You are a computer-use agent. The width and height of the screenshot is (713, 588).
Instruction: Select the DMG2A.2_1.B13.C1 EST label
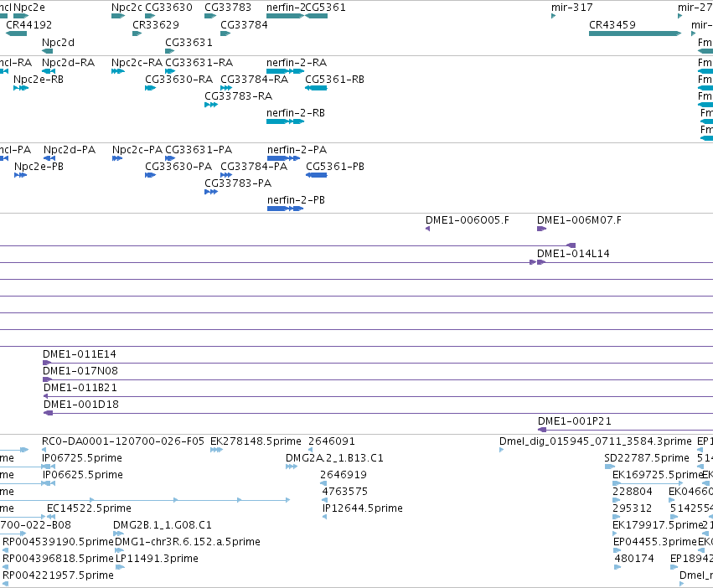click(334, 458)
